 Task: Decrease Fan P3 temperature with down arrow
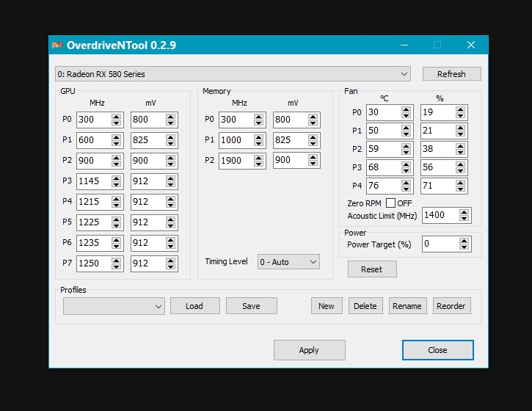coord(406,170)
